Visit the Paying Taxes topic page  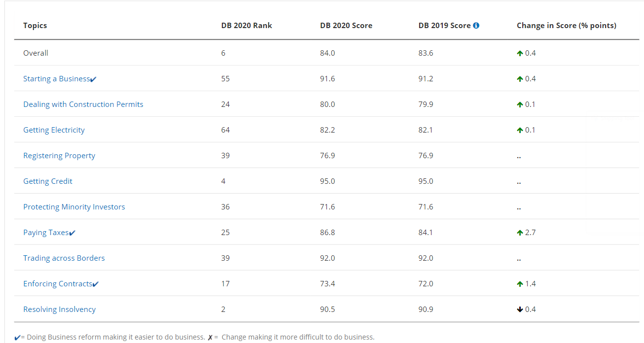[46, 233]
